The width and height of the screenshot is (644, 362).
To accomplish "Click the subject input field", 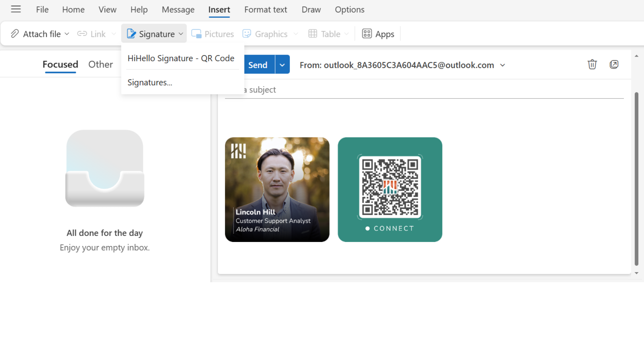I will click(x=424, y=90).
